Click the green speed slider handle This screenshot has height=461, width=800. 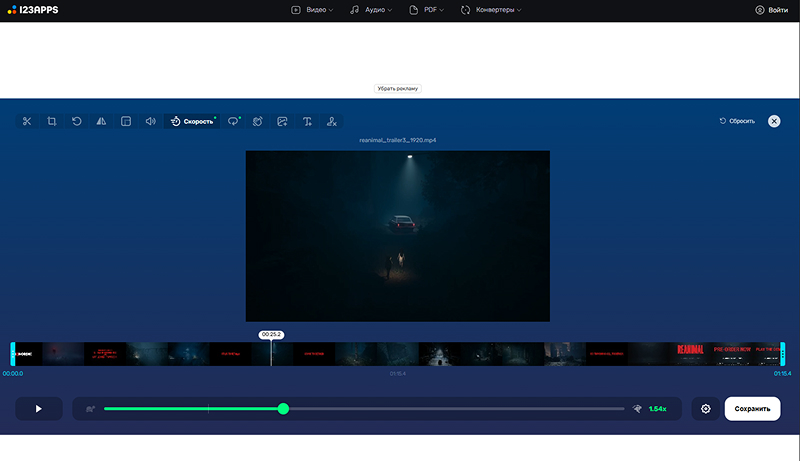tap(284, 409)
